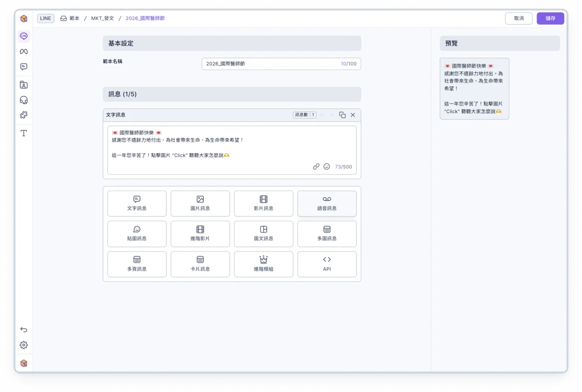The height and width of the screenshot is (392, 582).
Task: Open the contacts folder icon in sidebar
Action: (x=24, y=85)
